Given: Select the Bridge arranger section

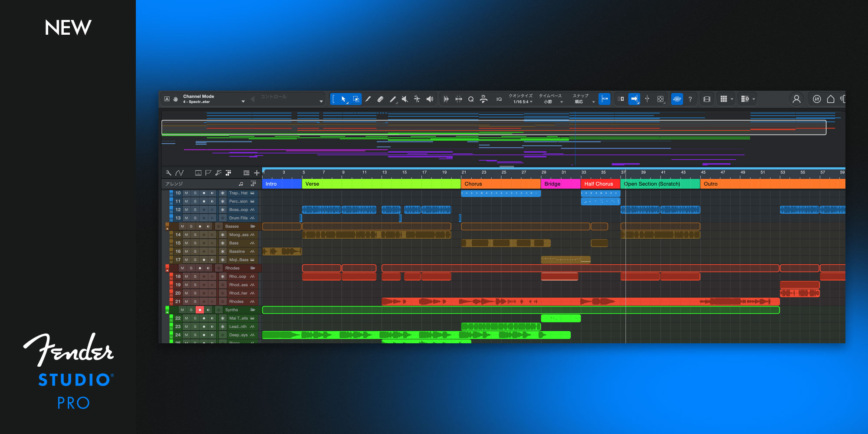Looking at the screenshot, I should tap(560, 184).
